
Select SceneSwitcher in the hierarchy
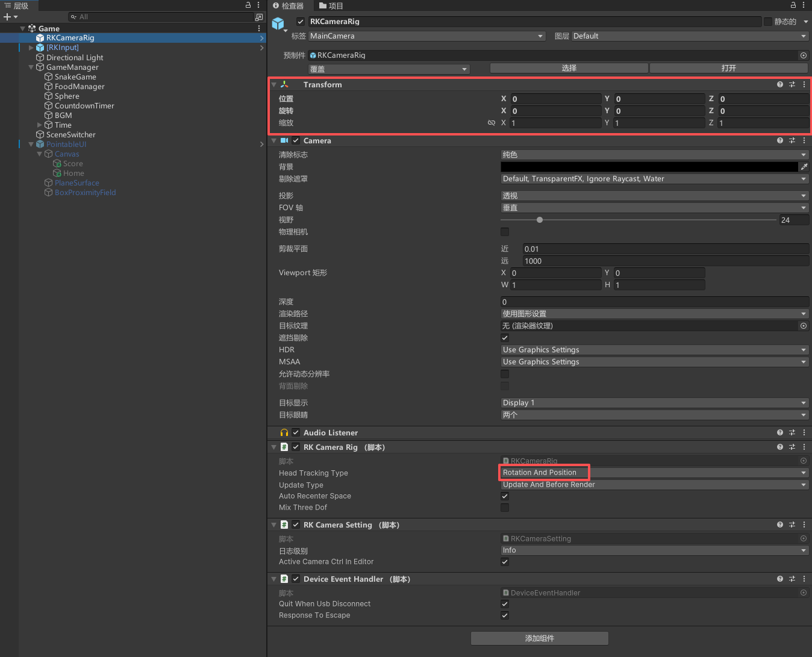[70, 135]
